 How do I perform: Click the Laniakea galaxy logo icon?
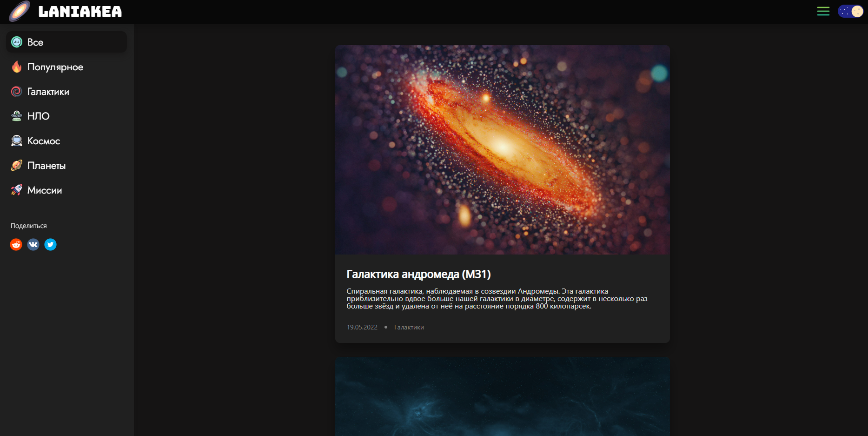[20, 11]
